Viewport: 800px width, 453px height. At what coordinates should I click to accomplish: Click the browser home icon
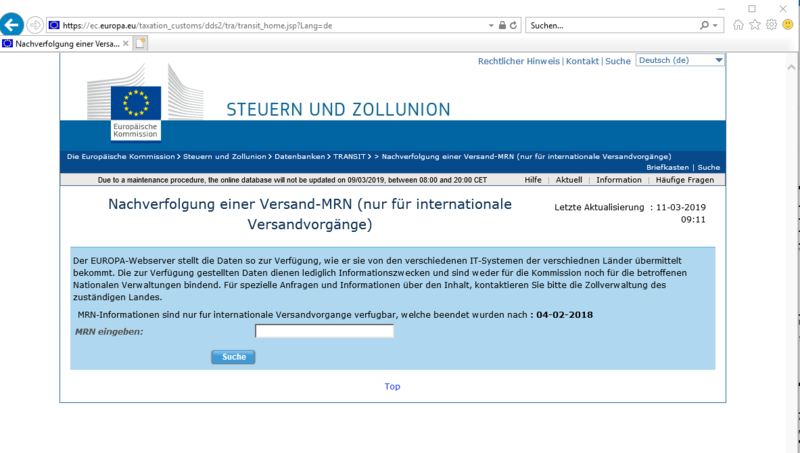coord(738,24)
